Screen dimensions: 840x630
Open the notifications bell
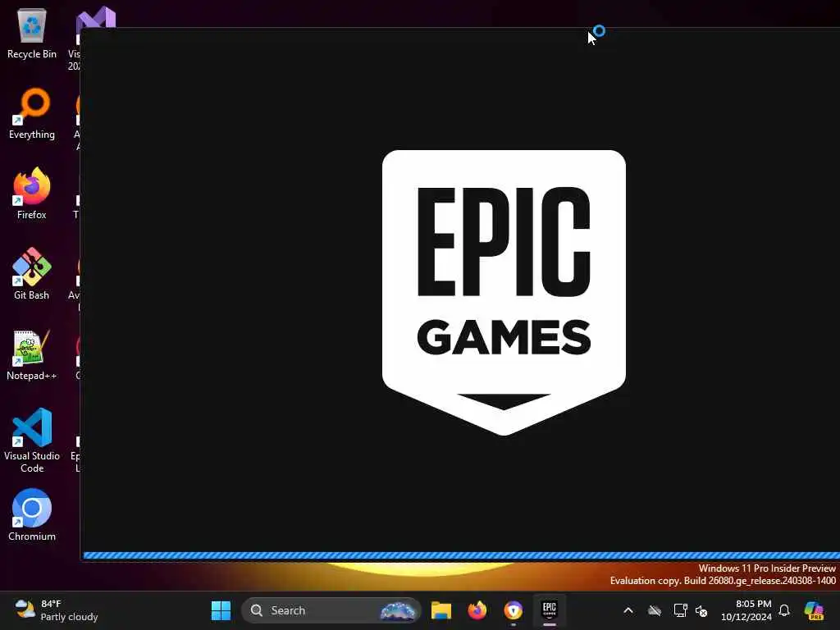pyautogui.click(x=784, y=610)
